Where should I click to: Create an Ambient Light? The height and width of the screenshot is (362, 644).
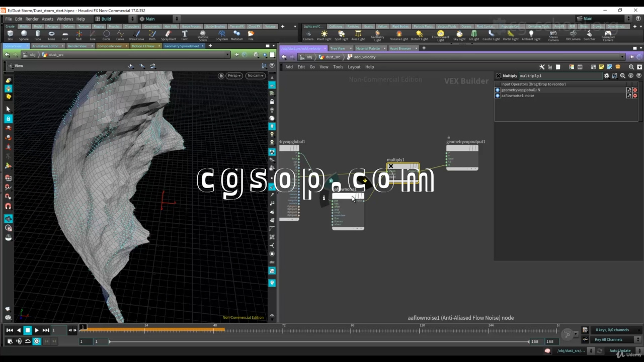coord(531,36)
